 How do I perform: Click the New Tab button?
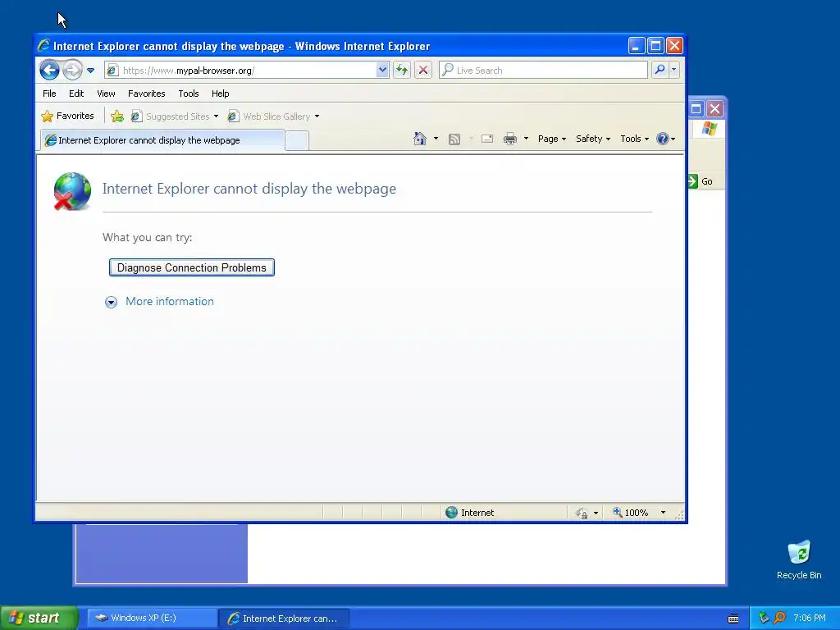pyautogui.click(x=297, y=140)
